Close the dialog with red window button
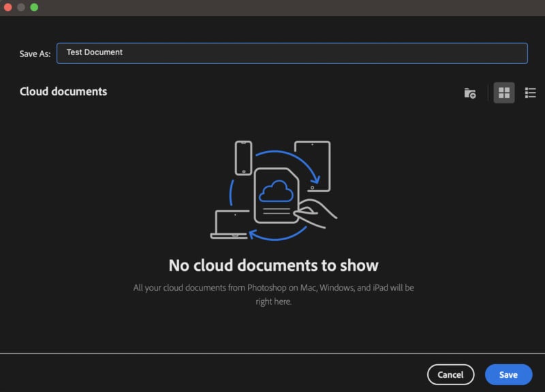Viewport: 545px width, 392px height. [8, 7]
